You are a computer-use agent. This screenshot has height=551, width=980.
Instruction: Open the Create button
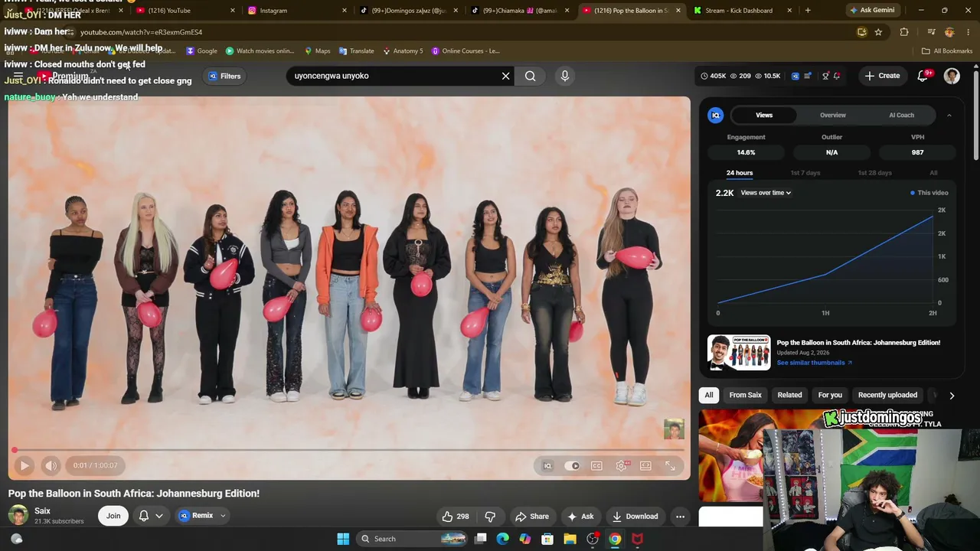(x=882, y=76)
